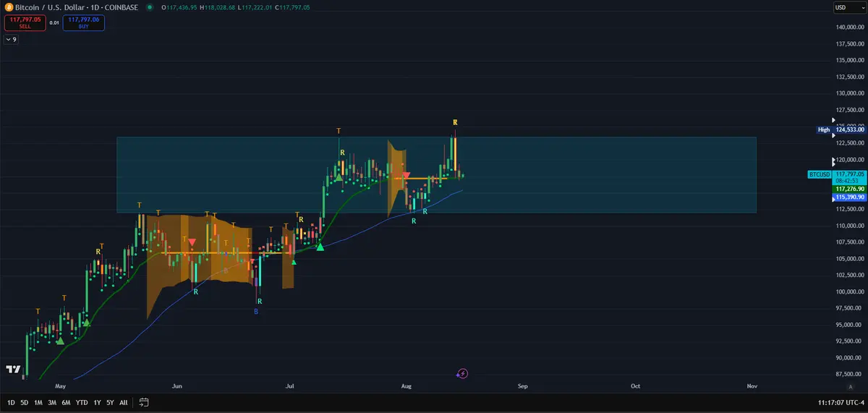Click the High value 118,028.68
868x413 pixels.
(x=219, y=7)
